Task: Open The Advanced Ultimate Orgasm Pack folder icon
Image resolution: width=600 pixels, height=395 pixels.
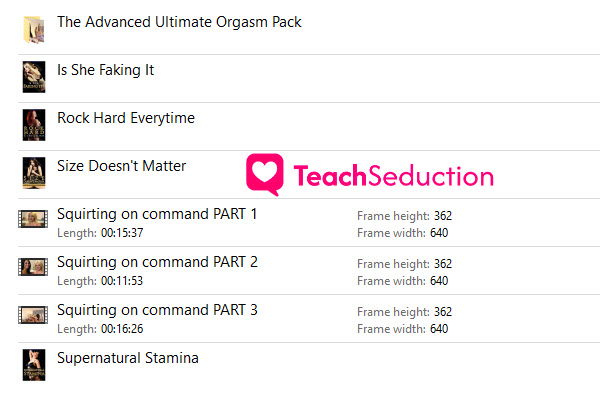Action: pyautogui.click(x=34, y=29)
